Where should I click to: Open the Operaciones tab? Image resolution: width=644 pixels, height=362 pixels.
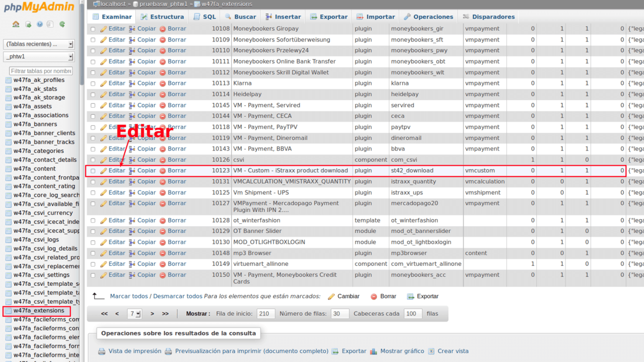429,17
